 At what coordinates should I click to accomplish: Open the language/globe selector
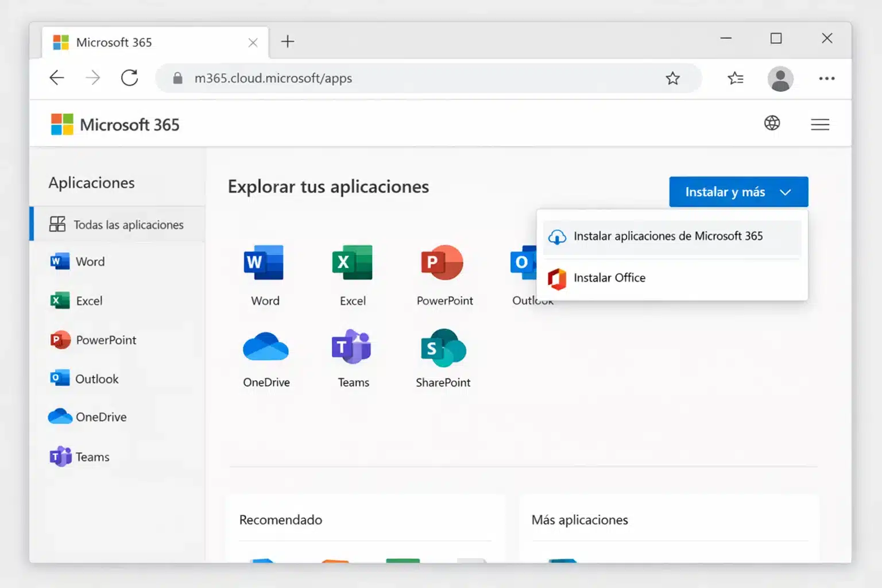point(772,123)
